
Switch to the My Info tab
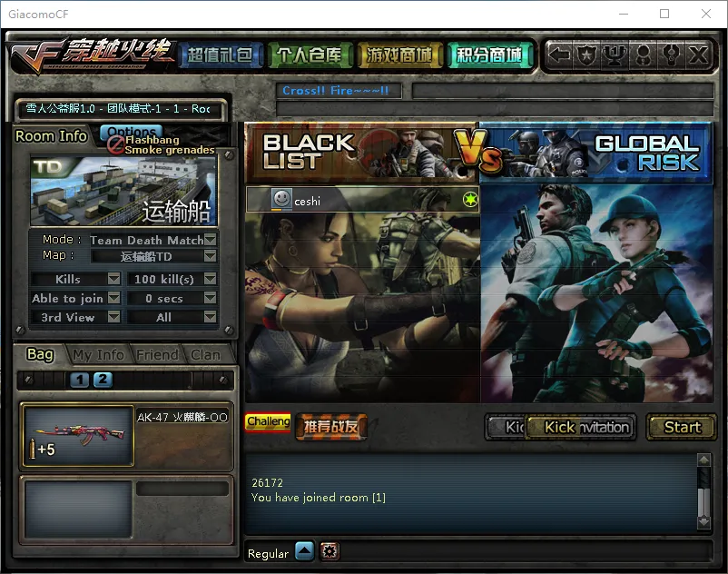pos(98,354)
